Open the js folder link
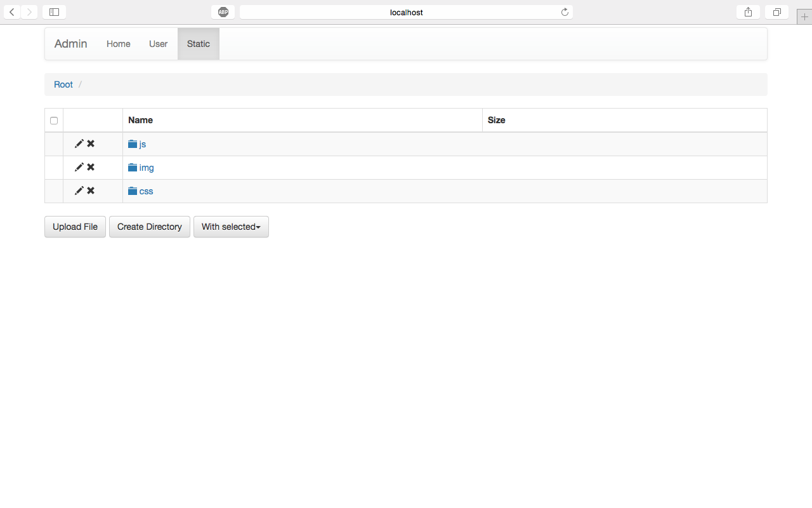 click(x=142, y=144)
